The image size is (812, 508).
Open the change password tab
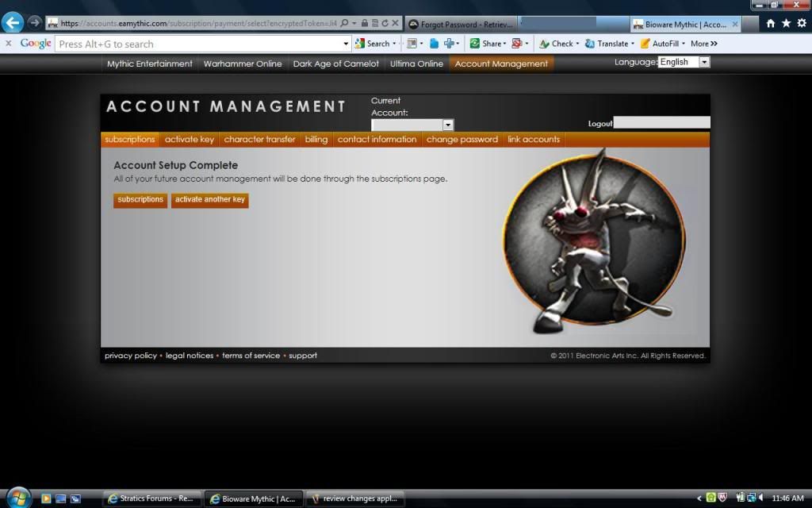462,140
